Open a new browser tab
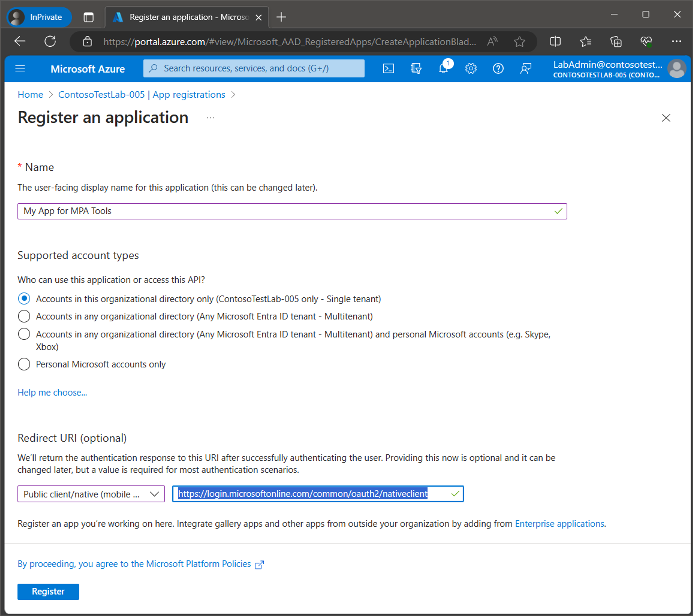Screen dimensions: 693x616 pos(281,17)
